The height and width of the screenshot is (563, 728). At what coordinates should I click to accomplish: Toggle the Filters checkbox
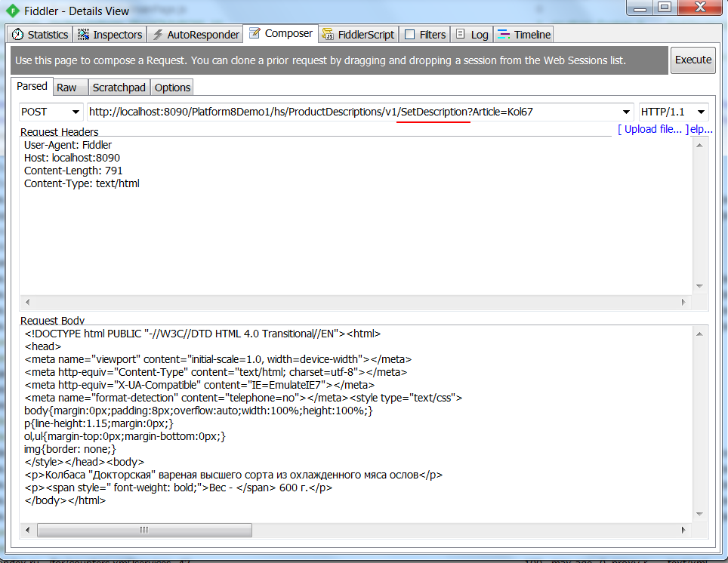coord(410,35)
